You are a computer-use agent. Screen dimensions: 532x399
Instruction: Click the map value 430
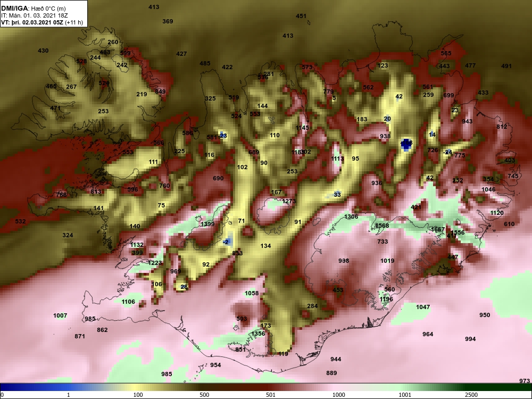43,51
